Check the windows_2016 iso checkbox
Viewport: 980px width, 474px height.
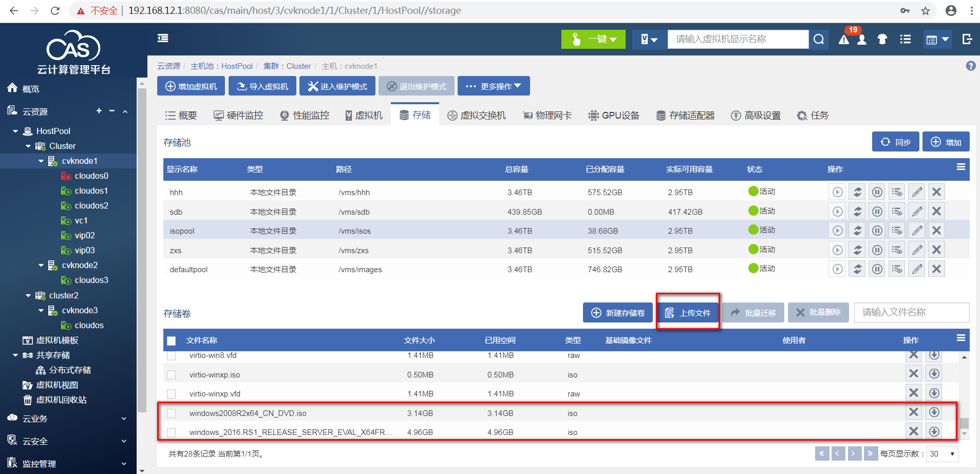click(x=172, y=432)
